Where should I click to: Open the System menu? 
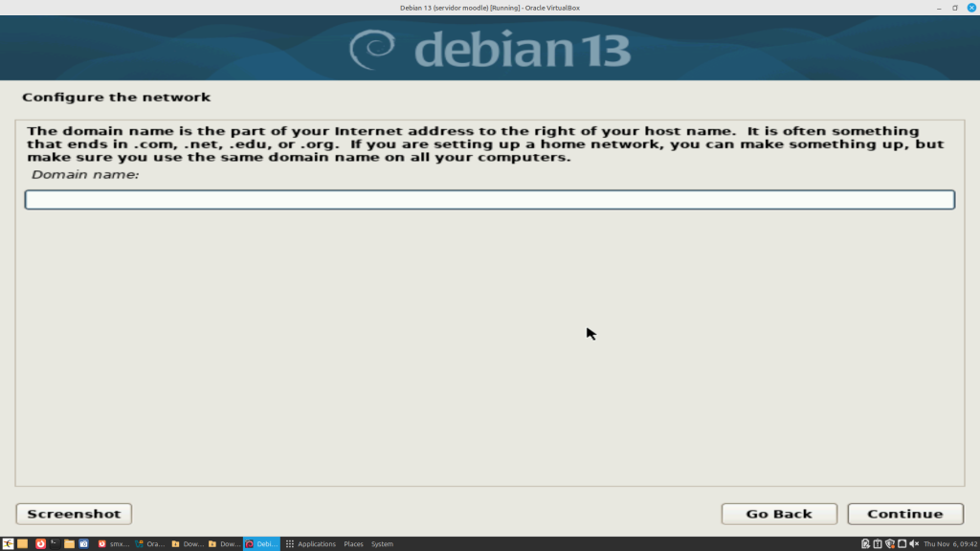382,543
